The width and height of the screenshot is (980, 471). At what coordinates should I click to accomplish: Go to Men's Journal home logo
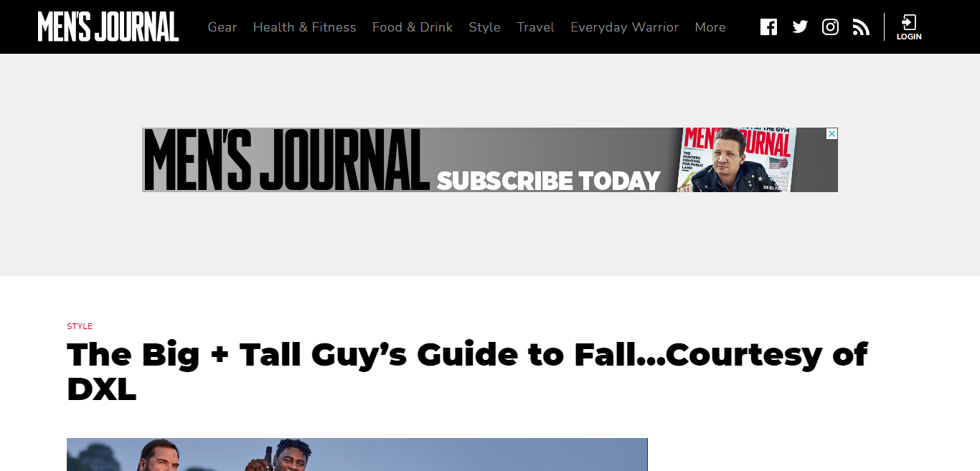tap(108, 27)
